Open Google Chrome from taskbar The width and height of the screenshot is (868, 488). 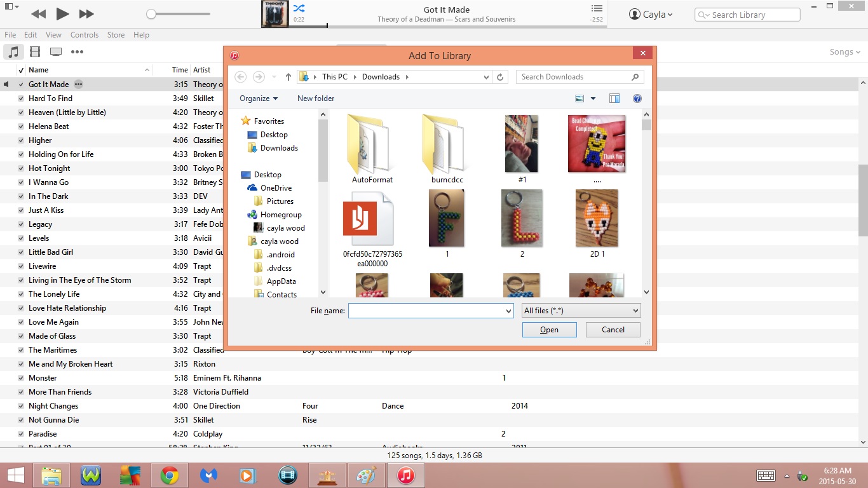169,475
